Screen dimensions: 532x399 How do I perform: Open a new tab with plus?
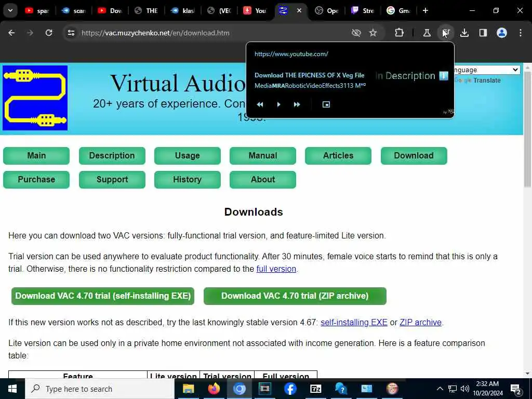coord(425,10)
